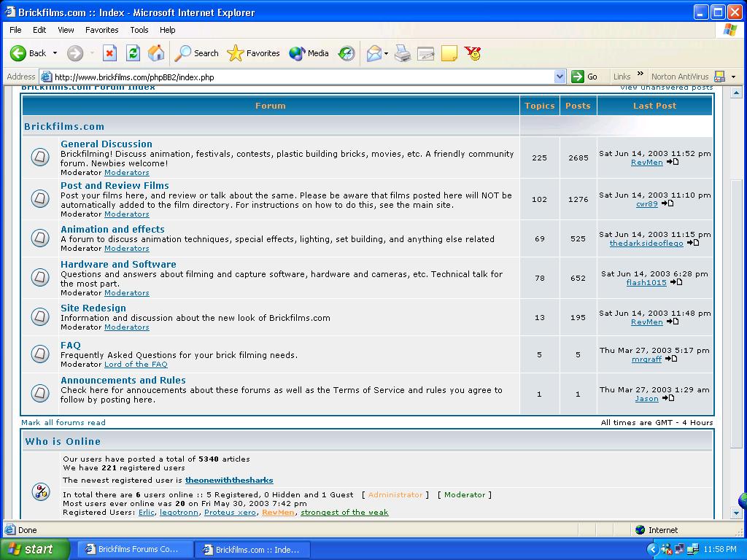747x560 pixels.
Task: Click the Animation and effects folder icon
Action: tap(40, 238)
